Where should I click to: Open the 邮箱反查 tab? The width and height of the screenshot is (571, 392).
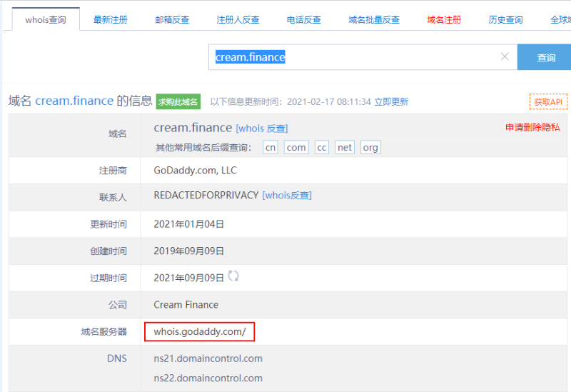tap(172, 20)
